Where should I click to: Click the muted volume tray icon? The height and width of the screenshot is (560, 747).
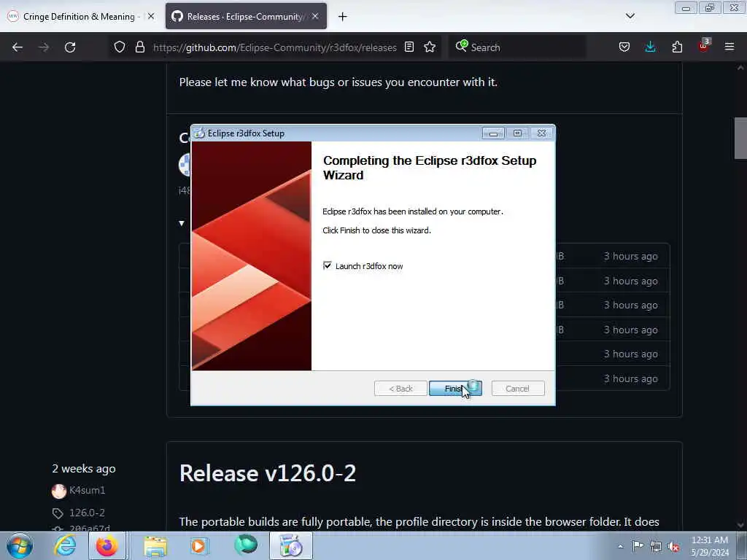point(673,546)
